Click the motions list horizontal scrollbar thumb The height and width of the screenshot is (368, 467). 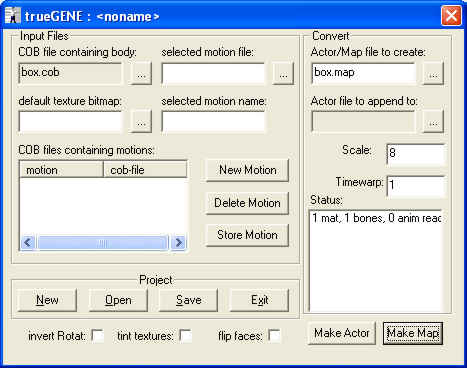tap(103, 243)
